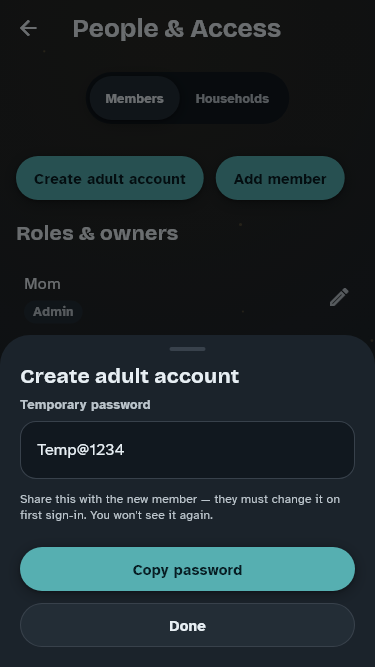The height and width of the screenshot is (667, 375).
Task: Click the Roles & owners heading
Action: [x=97, y=233]
